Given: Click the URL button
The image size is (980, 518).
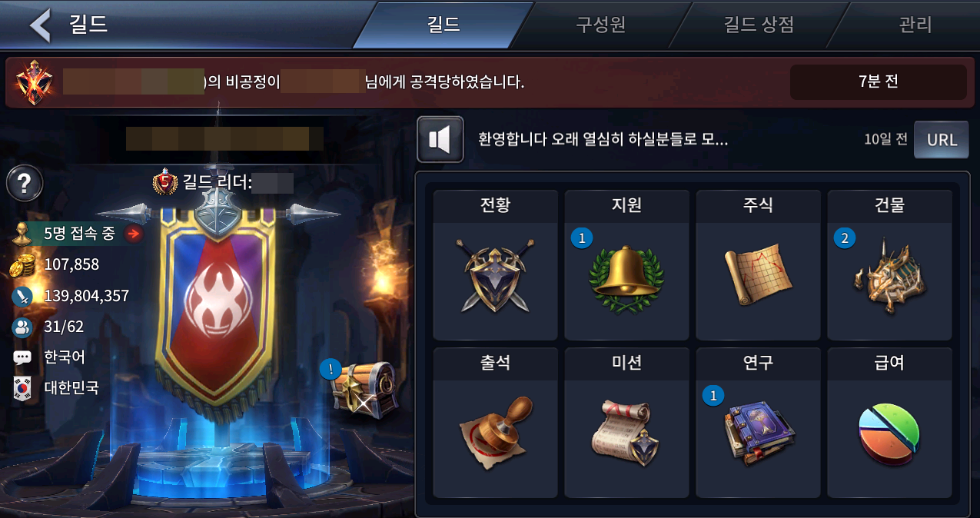Looking at the screenshot, I should 942,140.
